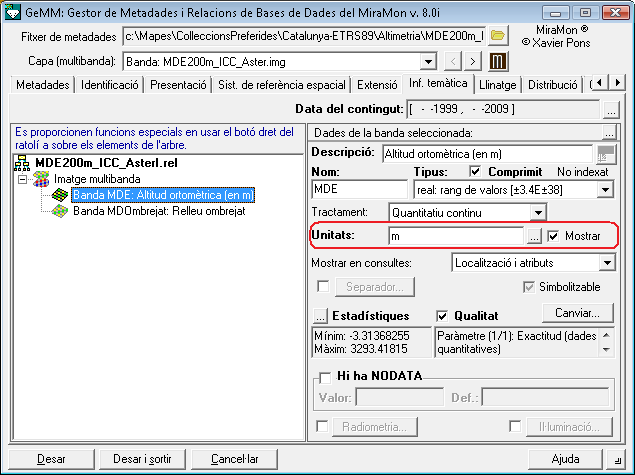Open the Tipus dropdown real rang de valors
The width and height of the screenshot is (635, 475).
(x=605, y=190)
